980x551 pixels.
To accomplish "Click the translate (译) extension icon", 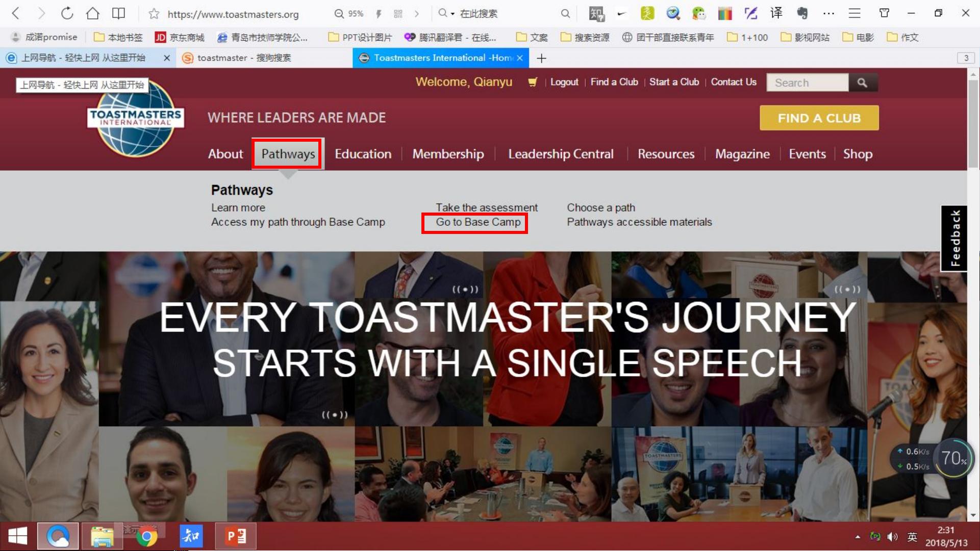I will coord(776,13).
